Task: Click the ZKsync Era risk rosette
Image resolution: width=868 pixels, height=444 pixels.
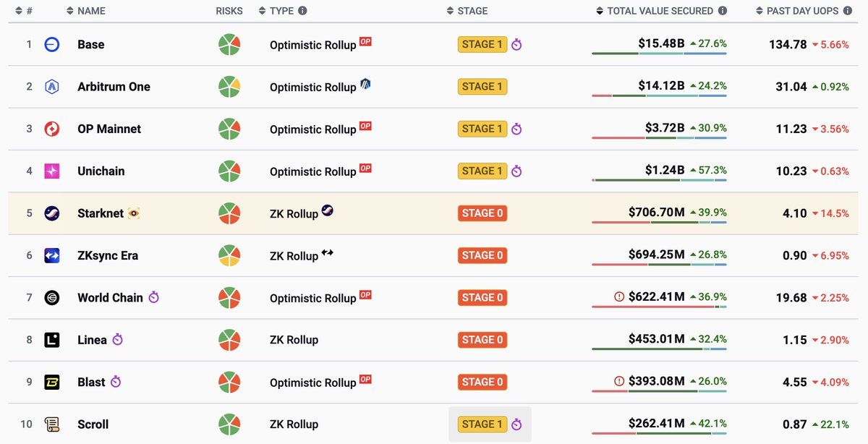Action: (x=229, y=255)
